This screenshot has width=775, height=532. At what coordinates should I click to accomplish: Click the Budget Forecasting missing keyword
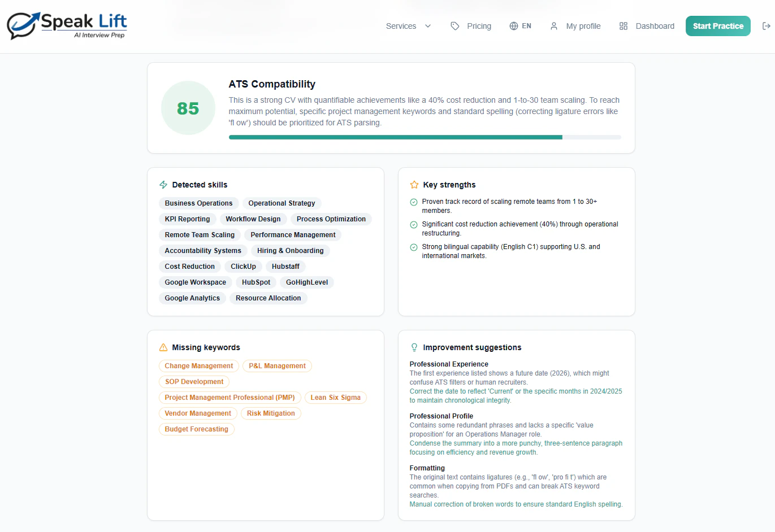[197, 429]
